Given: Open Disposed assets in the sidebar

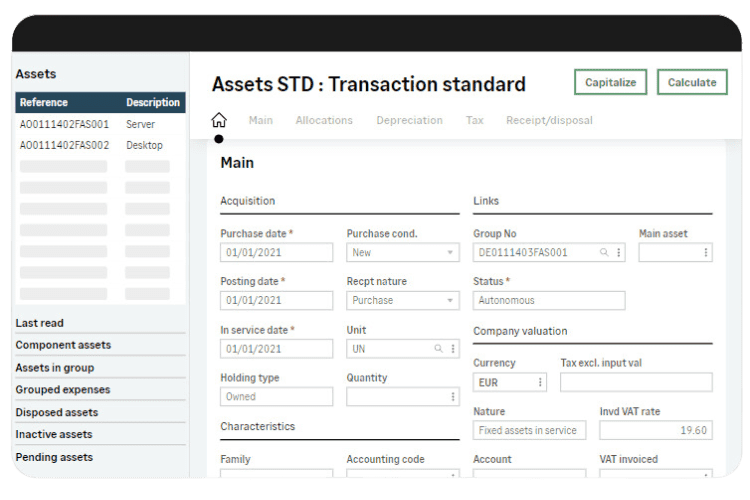Looking at the screenshot, I should 57,412.
